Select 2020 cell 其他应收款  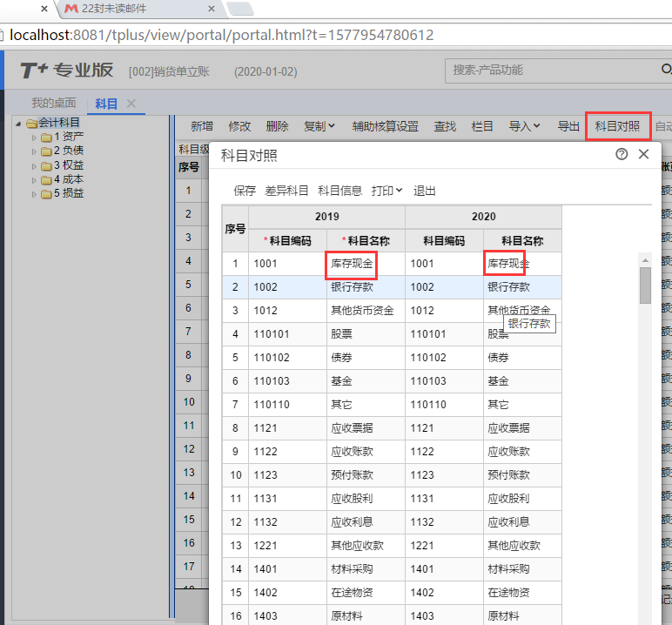coord(522,546)
